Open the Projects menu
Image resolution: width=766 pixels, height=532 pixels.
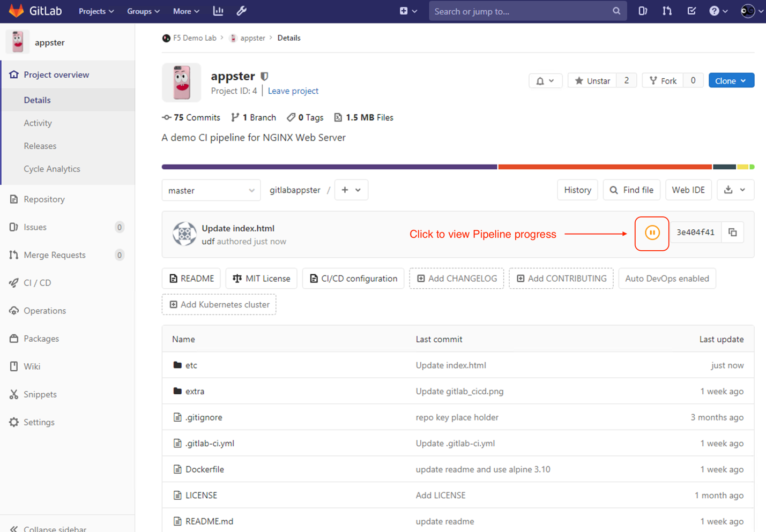point(96,11)
